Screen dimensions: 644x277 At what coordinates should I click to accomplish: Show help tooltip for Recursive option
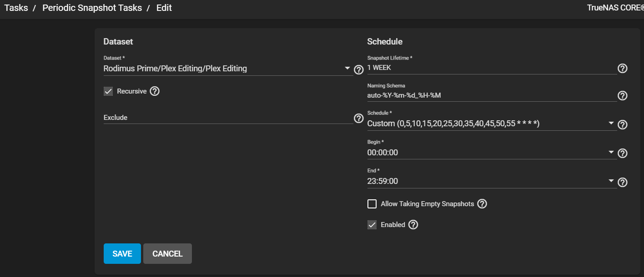(155, 91)
